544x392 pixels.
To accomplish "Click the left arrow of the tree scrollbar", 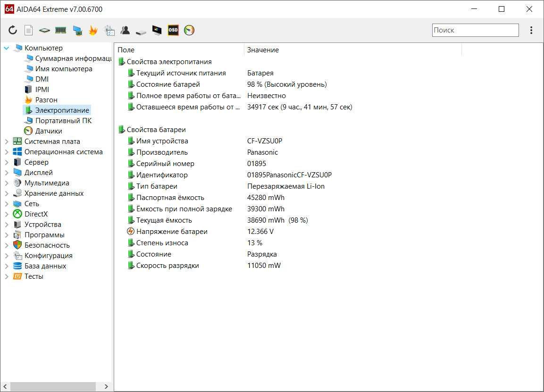I will [x=5, y=386].
